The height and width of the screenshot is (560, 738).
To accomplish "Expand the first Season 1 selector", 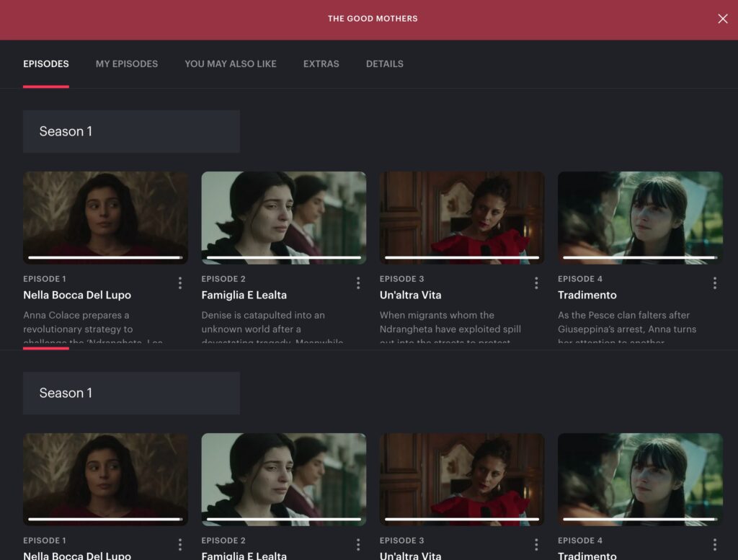I will 131,131.
